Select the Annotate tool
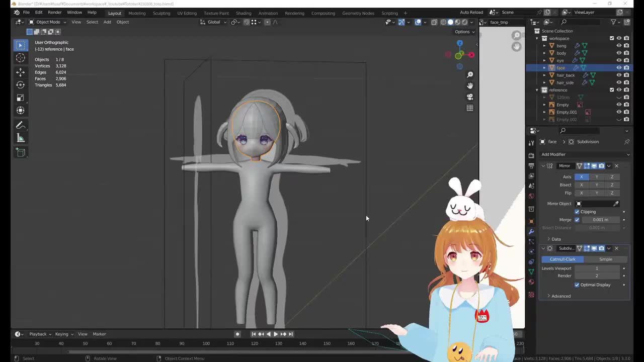 click(21, 125)
